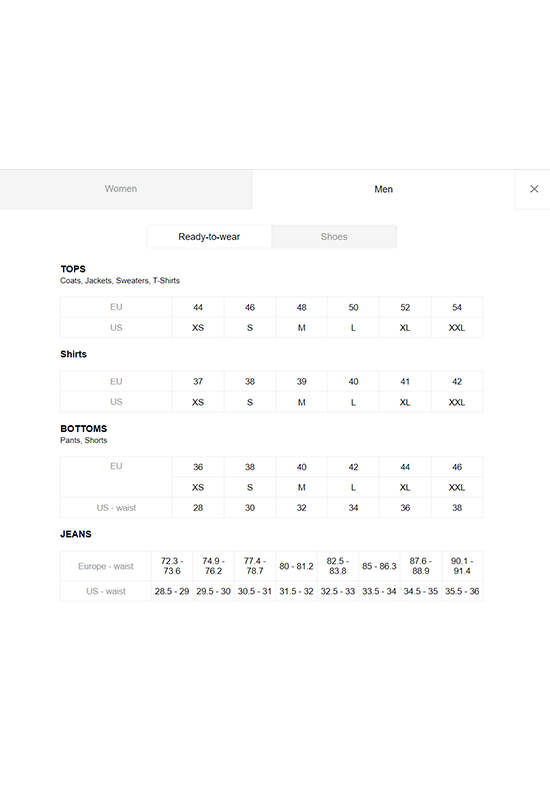Select the Men tab

[x=384, y=189]
